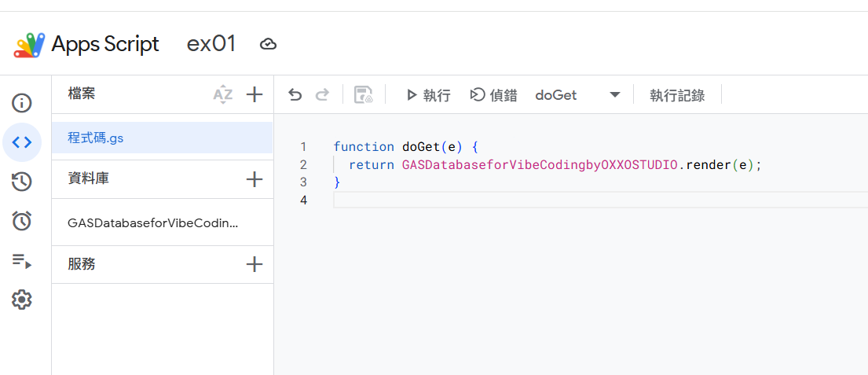The height and width of the screenshot is (375, 868).
Task: Open the 執行記錄 execution log
Action: pyautogui.click(x=676, y=95)
